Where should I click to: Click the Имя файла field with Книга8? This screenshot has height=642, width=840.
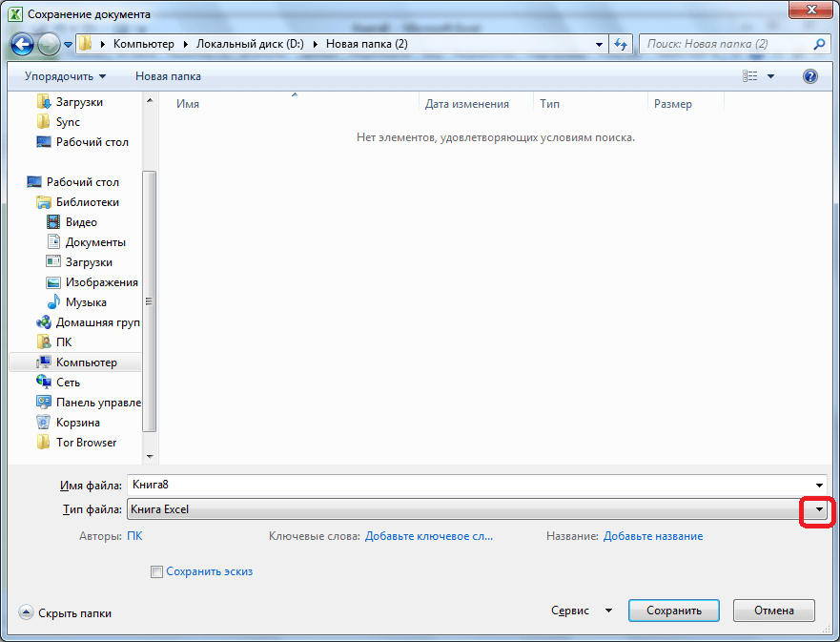[x=470, y=485]
